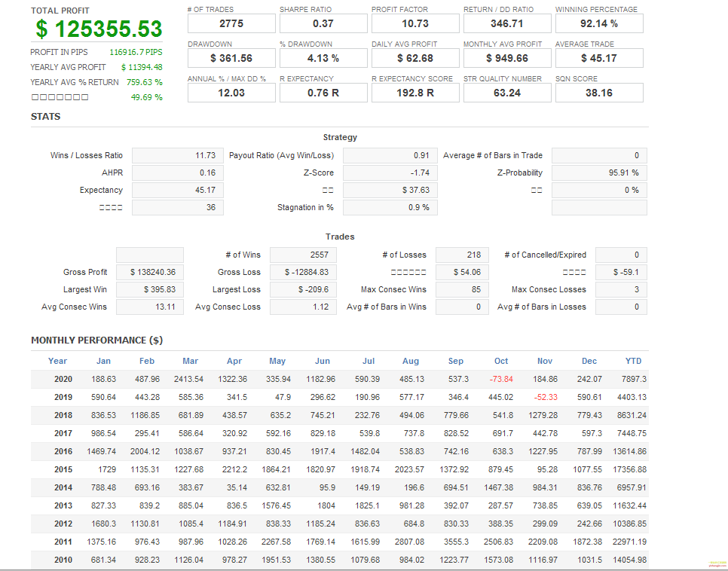Select the 49.69 % value

(x=147, y=97)
